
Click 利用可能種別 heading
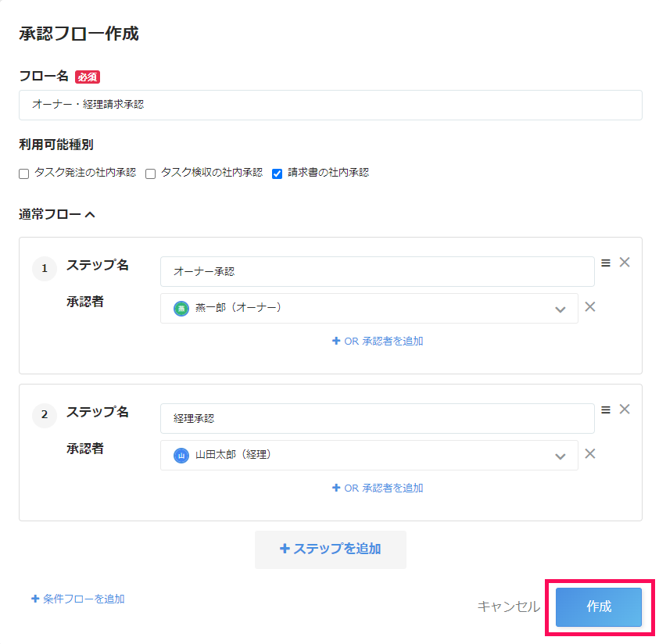(56, 145)
